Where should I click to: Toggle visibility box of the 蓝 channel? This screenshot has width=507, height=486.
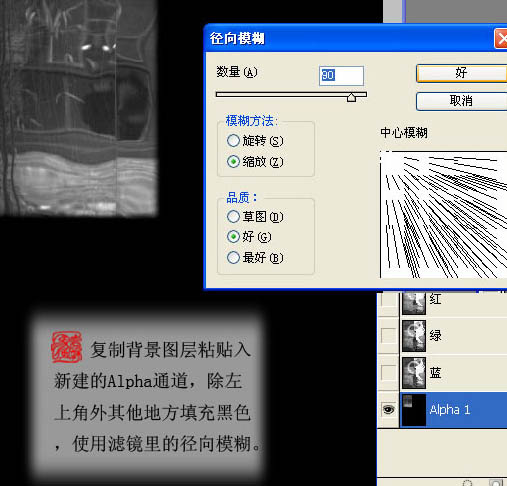point(388,372)
